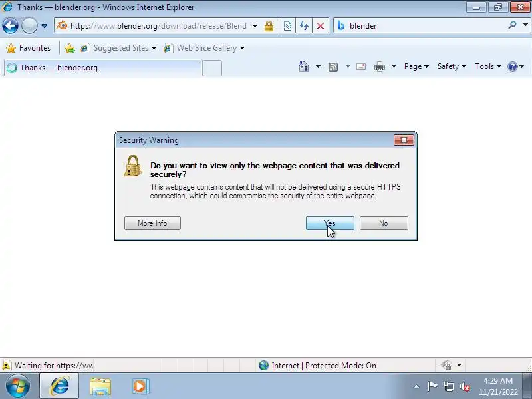This screenshot has height=399, width=532.
Task: Click No in Security Warning
Action: 384,223
